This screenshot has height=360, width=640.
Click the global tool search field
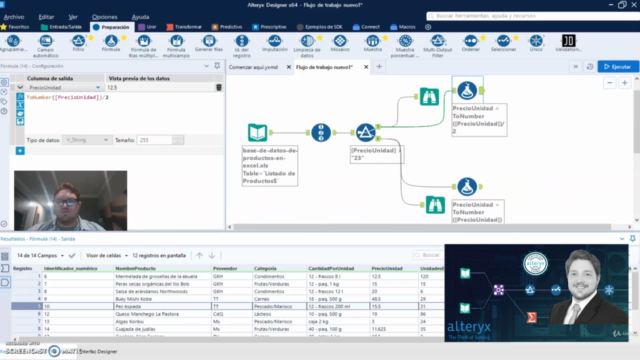pos(533,16)
